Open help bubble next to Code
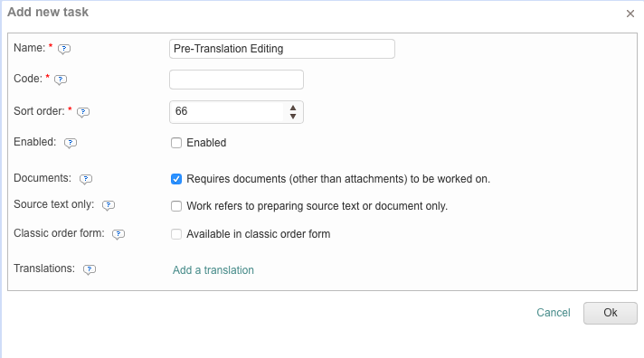This screenshot has width=644, height=358. click(x=61, y=80)
